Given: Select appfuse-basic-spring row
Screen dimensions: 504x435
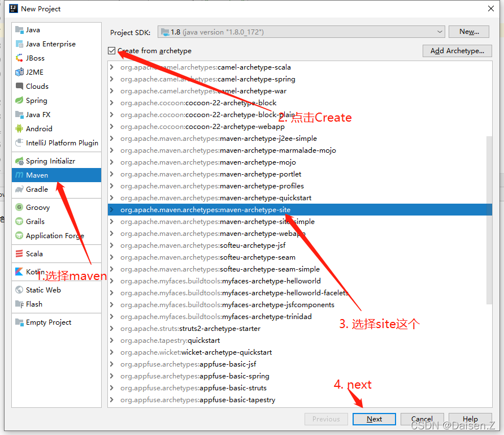Looking at the screenshot, I should pyautogui.click(x=299, y=376).
